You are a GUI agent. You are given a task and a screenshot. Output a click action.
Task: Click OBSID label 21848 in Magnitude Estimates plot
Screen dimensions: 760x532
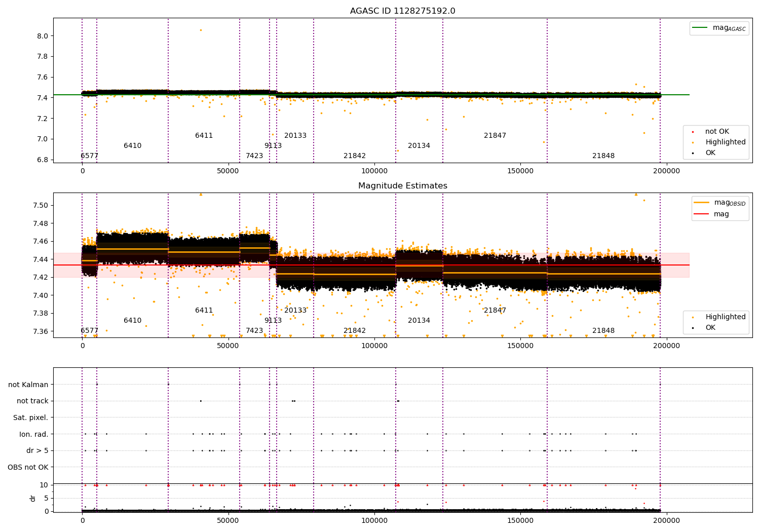603,331
